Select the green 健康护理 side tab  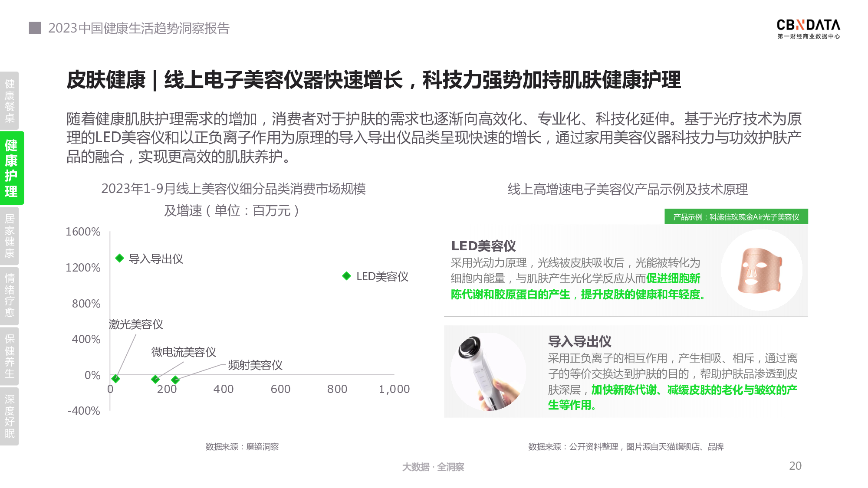click(11, 168)
